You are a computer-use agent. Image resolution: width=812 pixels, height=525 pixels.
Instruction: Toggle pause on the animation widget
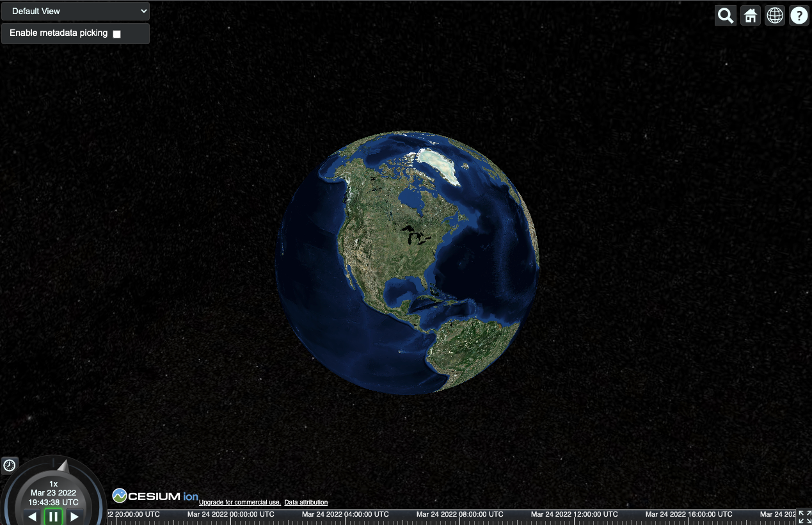coord(53,517)
